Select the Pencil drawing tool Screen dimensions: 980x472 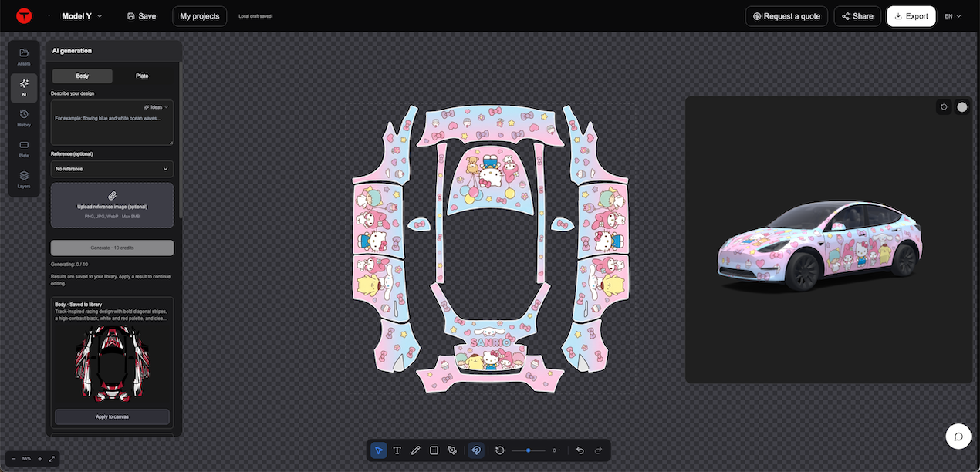tap(416, 450)
